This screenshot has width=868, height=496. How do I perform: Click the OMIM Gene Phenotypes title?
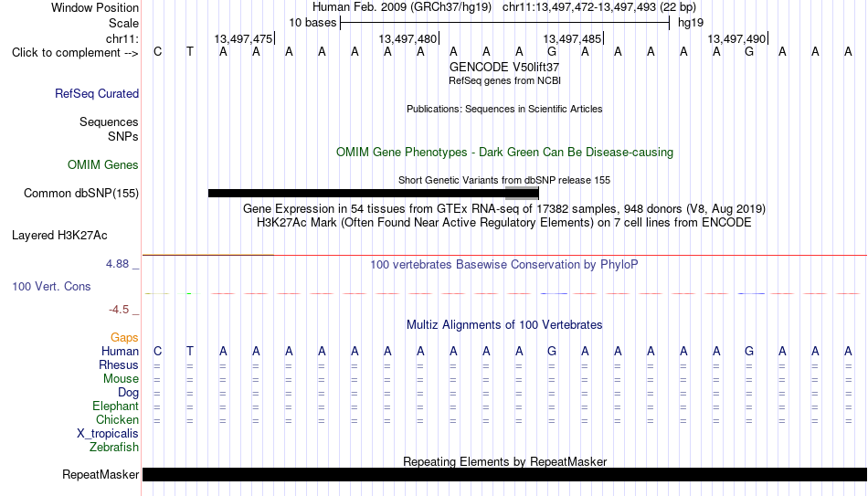tap(504, 153)
